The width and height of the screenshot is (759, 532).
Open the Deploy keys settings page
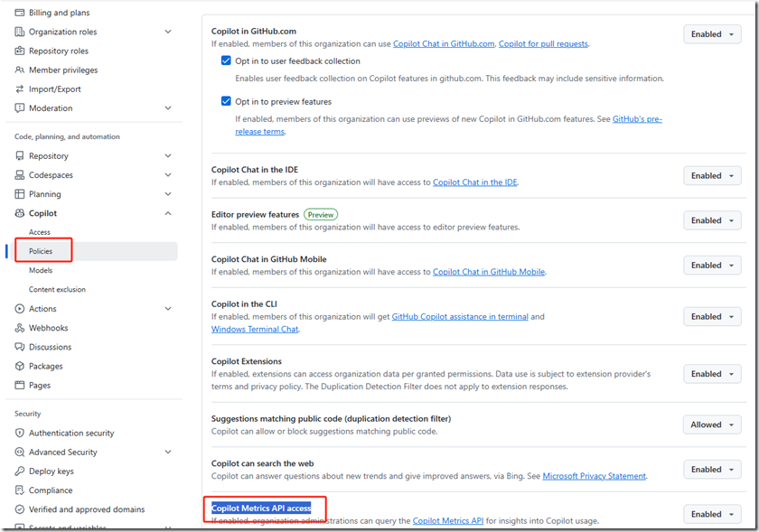[x=52, y=471]
